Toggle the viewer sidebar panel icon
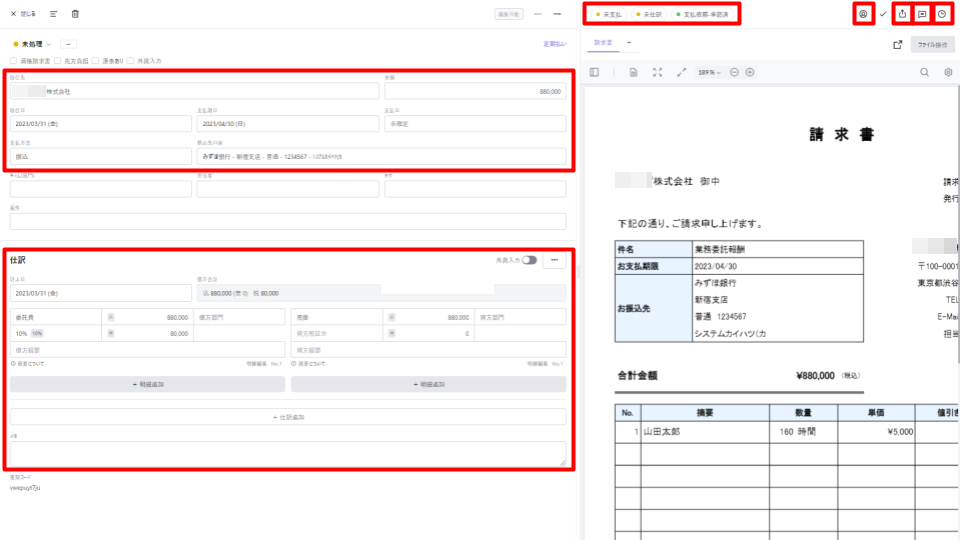This screenshot has width=960, height=540. pyautogui.click(x=594, y=72)
